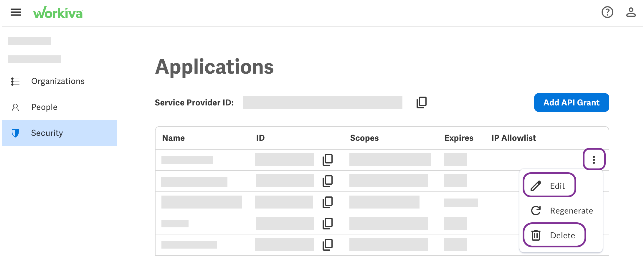
Task: Click the Workiva logo
Action: point(58,13)
